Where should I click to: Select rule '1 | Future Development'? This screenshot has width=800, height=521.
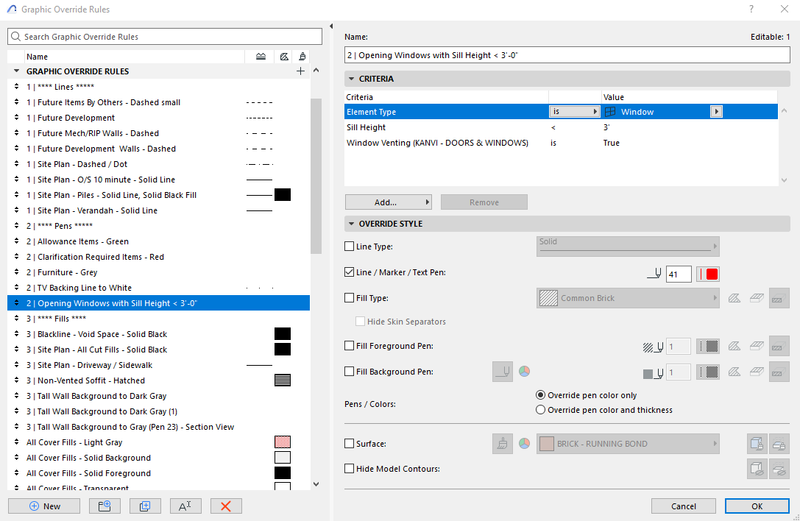(x=158, y=117)
